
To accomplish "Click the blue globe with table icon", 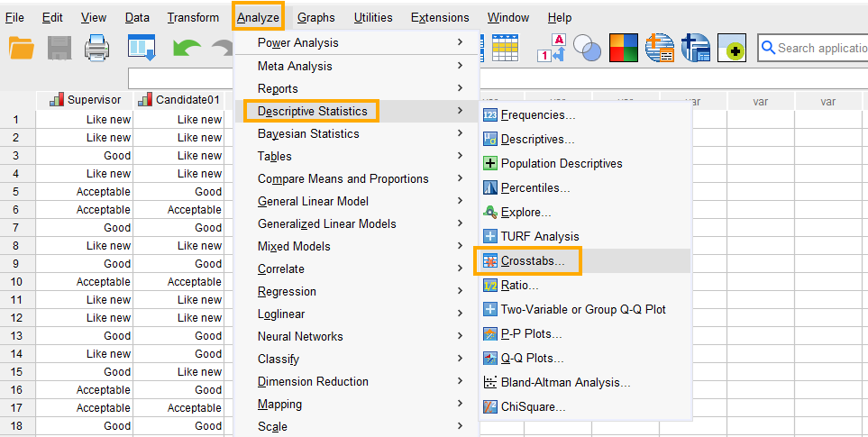I will [696, 48].
